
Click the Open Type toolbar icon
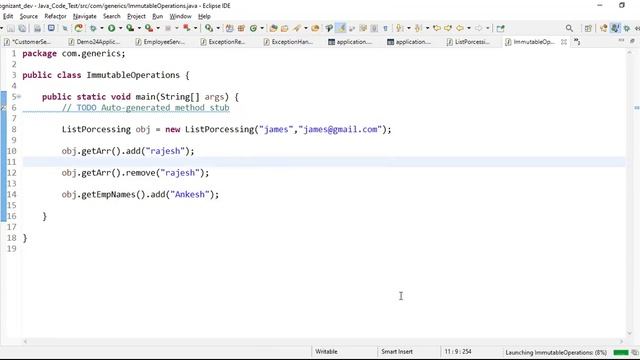click(x=273, y=28)
